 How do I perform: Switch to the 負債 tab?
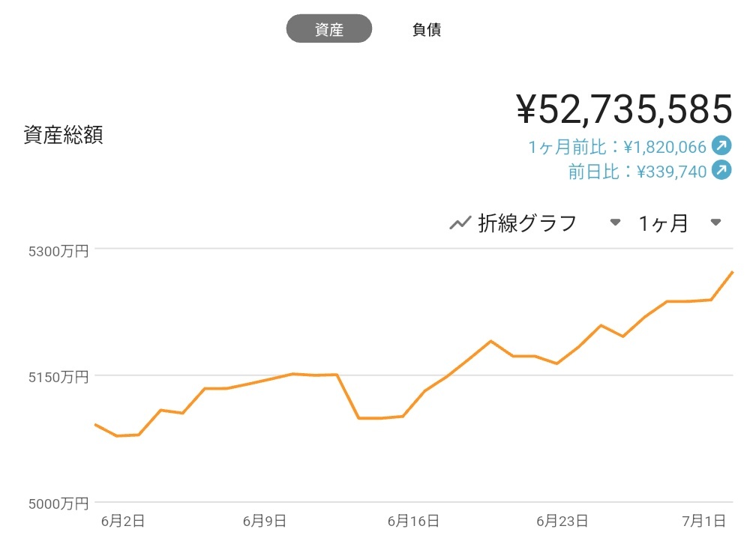point(427,29)
